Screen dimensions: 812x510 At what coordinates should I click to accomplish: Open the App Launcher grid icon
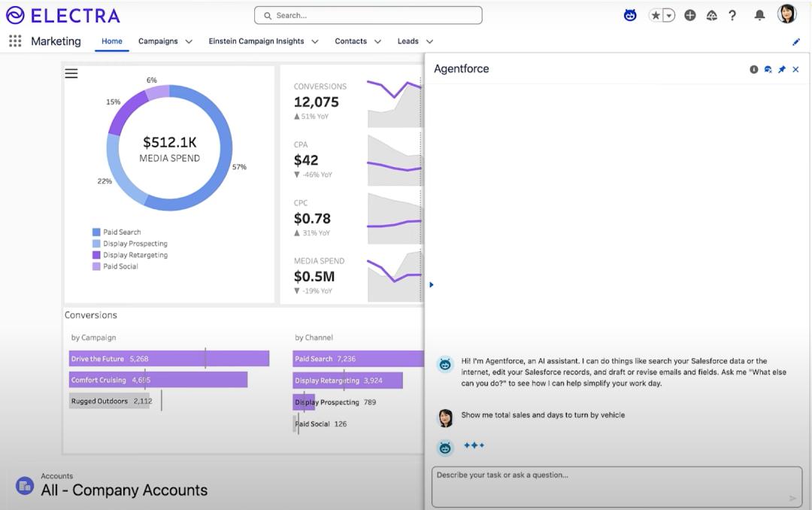pos(15,41)
